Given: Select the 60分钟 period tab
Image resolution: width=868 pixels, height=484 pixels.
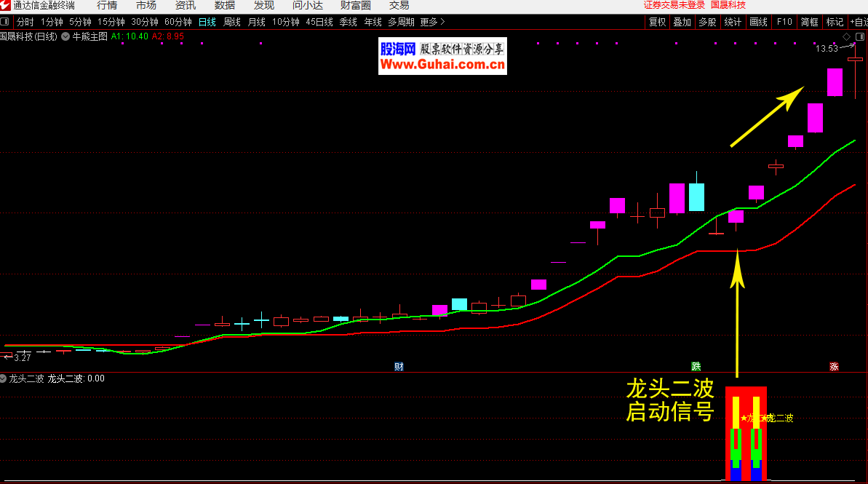Looking at the screenshot, I should coord(178,22).
